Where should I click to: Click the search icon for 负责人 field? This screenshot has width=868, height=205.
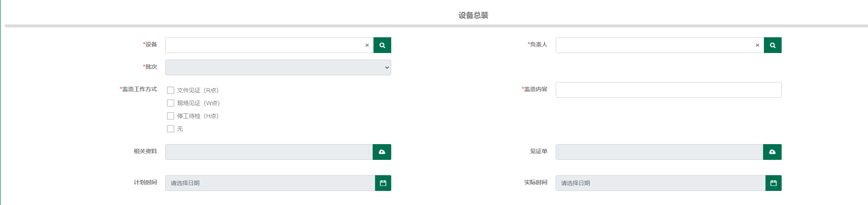click(773, 45)
